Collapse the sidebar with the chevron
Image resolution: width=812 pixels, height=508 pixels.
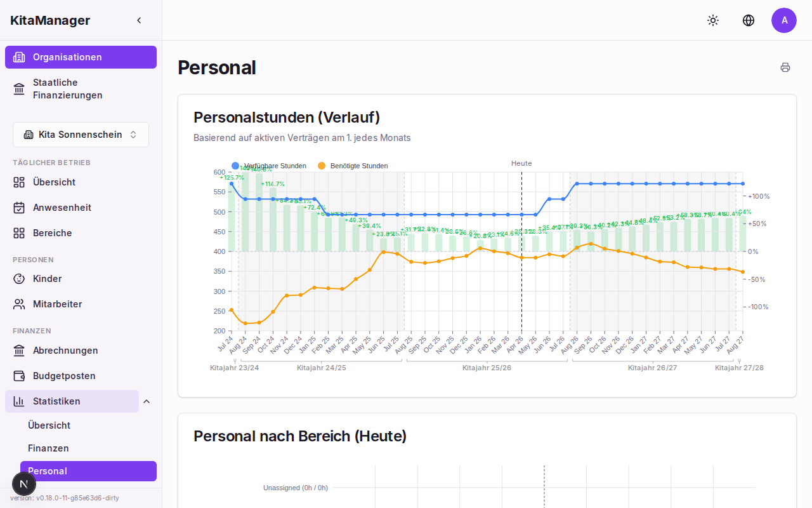pos(139,20)
